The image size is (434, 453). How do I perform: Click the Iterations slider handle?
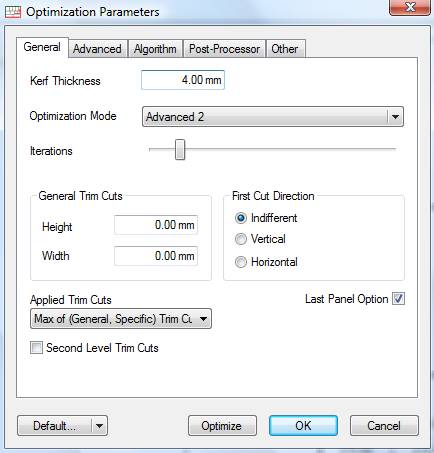(180, 150)
